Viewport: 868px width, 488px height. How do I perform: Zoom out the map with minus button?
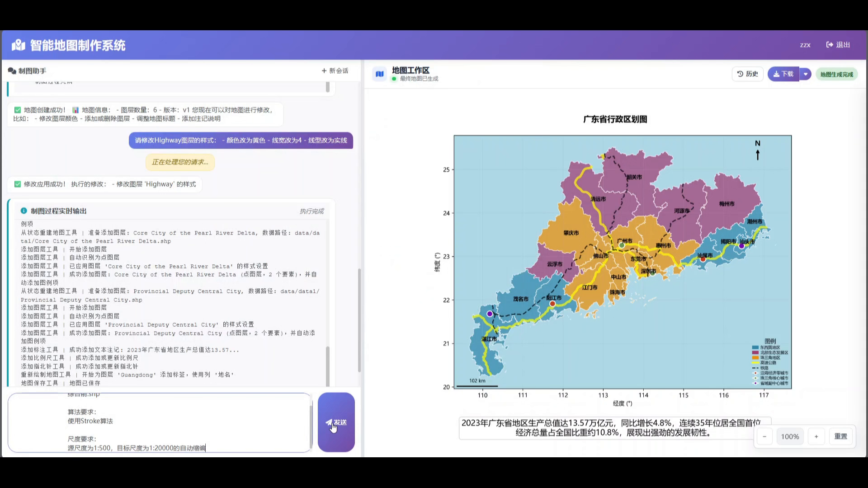764,436
